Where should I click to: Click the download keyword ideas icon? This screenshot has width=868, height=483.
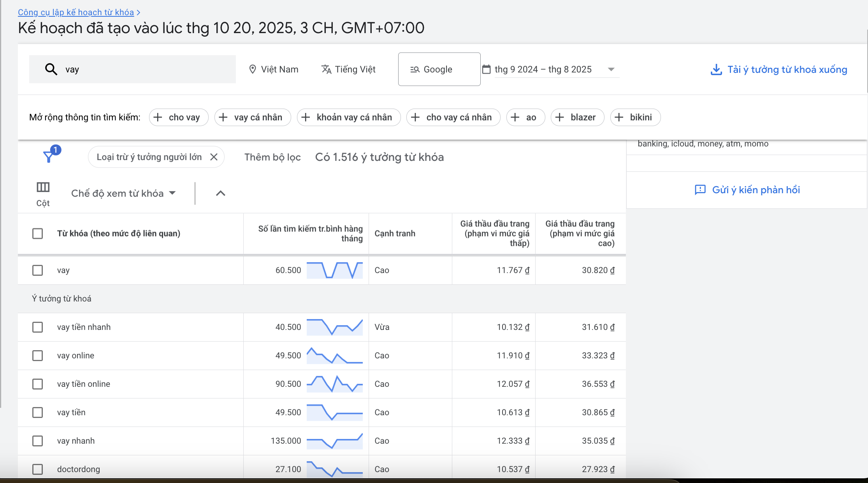pos(716,70)
